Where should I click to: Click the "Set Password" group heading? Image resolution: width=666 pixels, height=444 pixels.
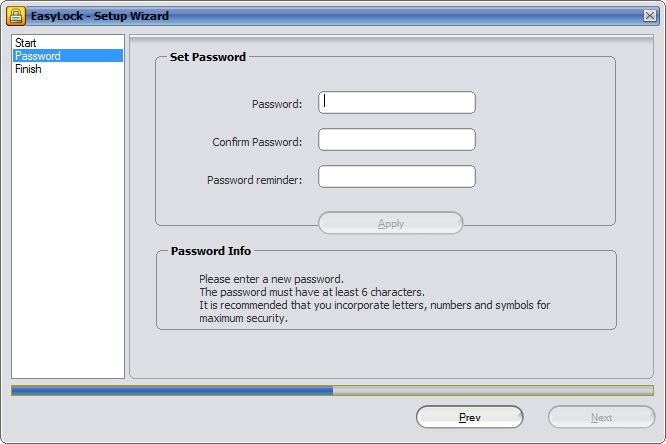pos(208,58)
